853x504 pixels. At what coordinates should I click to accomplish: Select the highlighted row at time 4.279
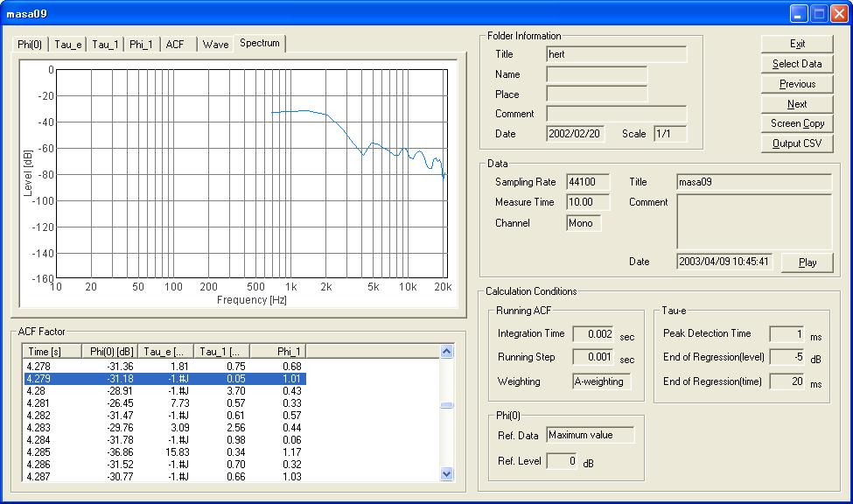point(164,379)
